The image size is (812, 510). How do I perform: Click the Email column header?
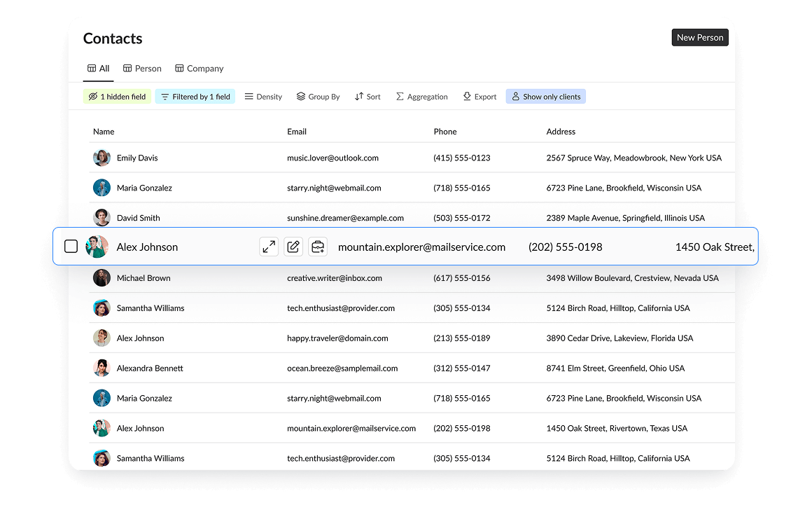297,132
